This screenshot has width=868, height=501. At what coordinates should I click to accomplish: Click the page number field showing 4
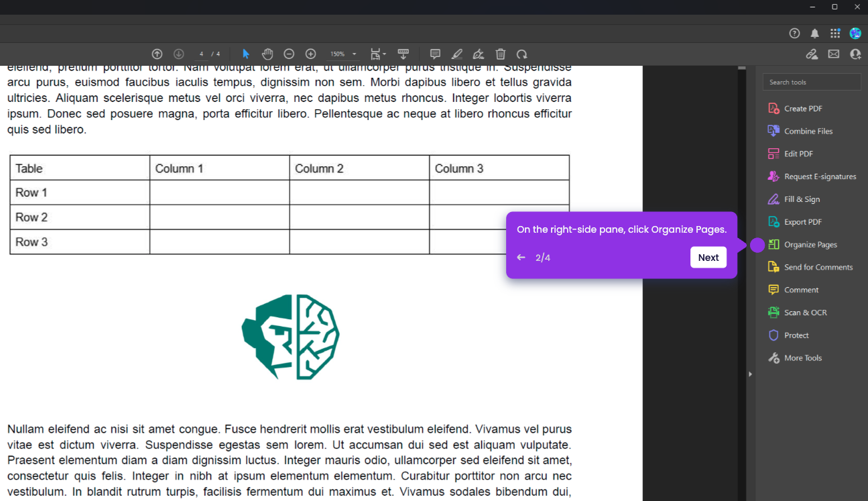pyautogui.click(x=201, y=54)
